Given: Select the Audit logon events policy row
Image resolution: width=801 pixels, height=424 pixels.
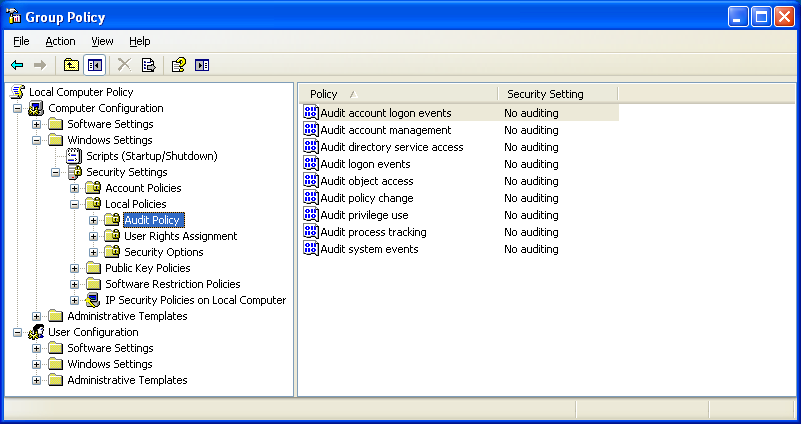Looking at the screenshot, I should pos(365,164).
